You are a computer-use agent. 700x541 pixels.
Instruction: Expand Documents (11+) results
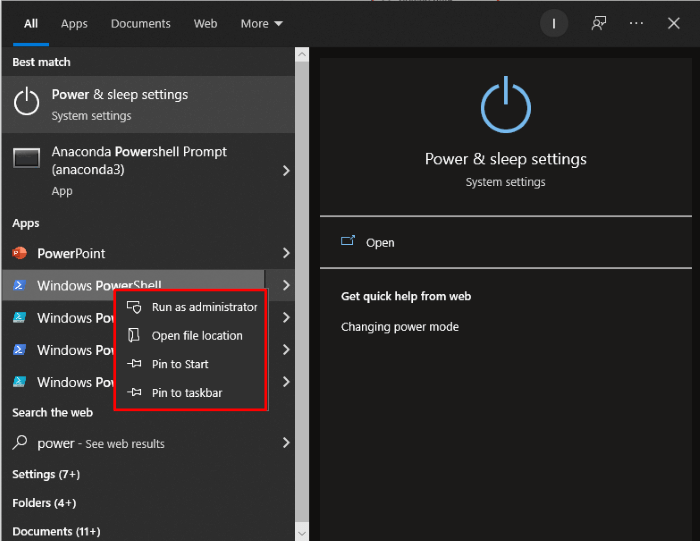[x=56, y=531]
